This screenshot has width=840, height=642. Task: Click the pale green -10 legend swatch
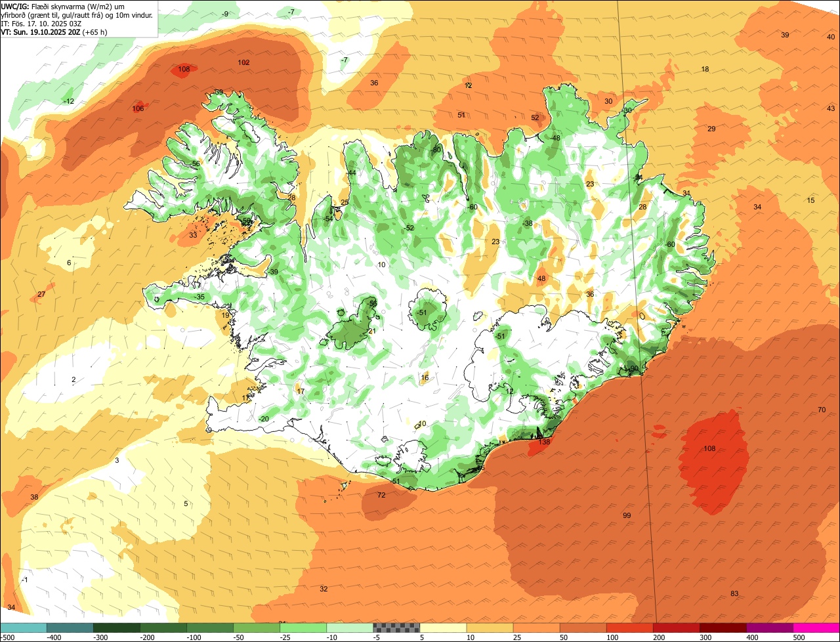[350, 628]
